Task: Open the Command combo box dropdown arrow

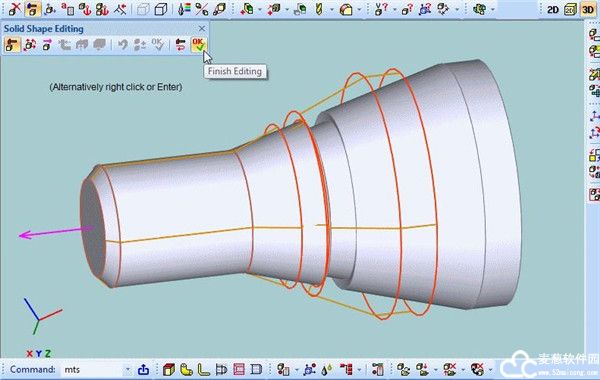Action: (128, 370)
